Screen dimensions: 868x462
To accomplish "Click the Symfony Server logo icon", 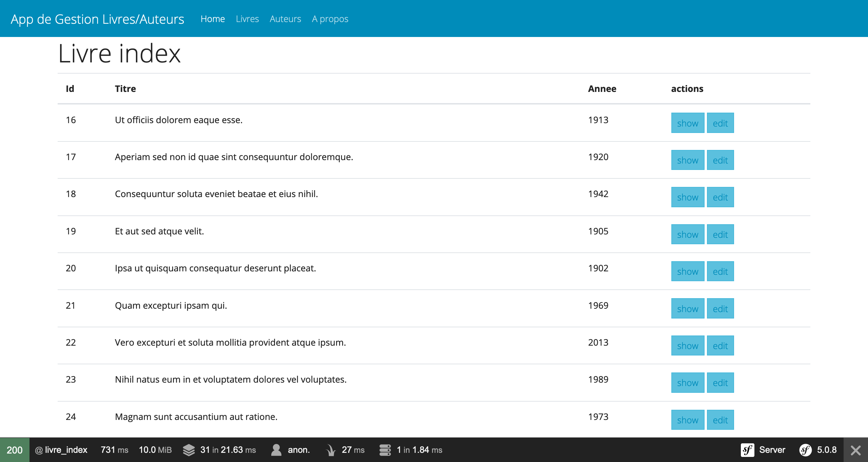I will [747, 450].
